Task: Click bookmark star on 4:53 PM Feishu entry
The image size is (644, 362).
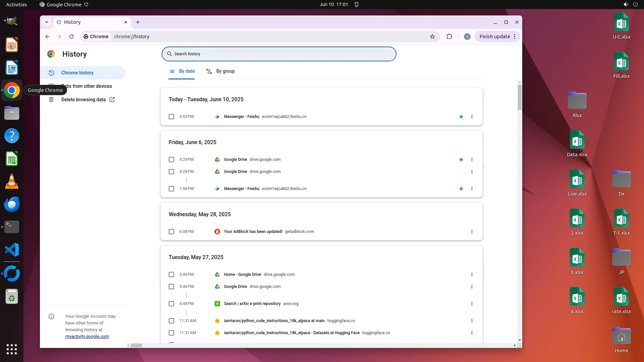Action: pyautogui.click(x=461, y=117)
